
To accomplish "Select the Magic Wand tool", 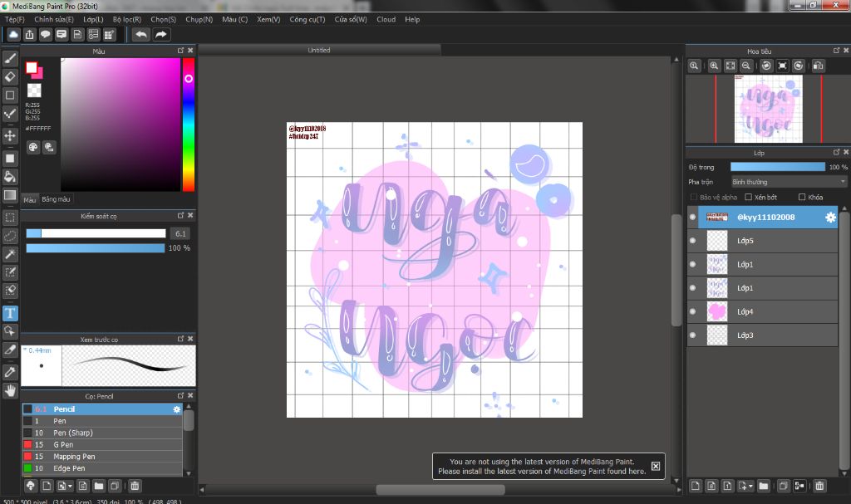I will pyautogui.click(x=10, y=254).
